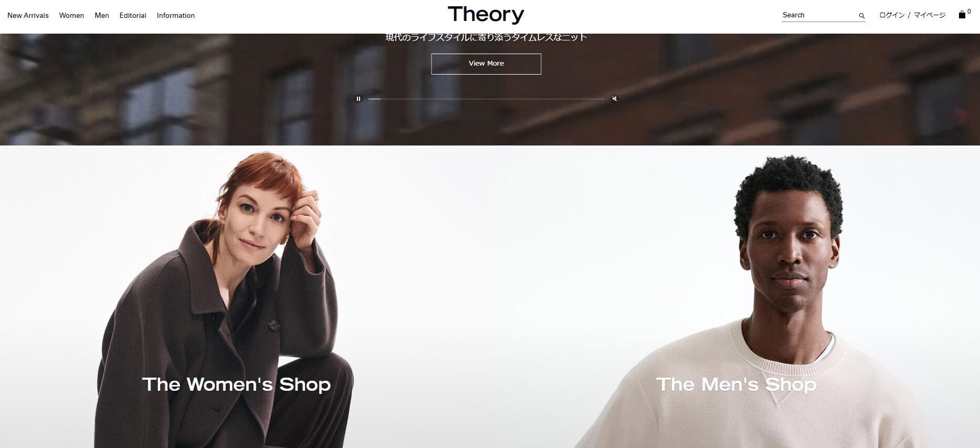Open the Editorial menu
This screenshot has height=448, width=980.
[x=133, y=15]
